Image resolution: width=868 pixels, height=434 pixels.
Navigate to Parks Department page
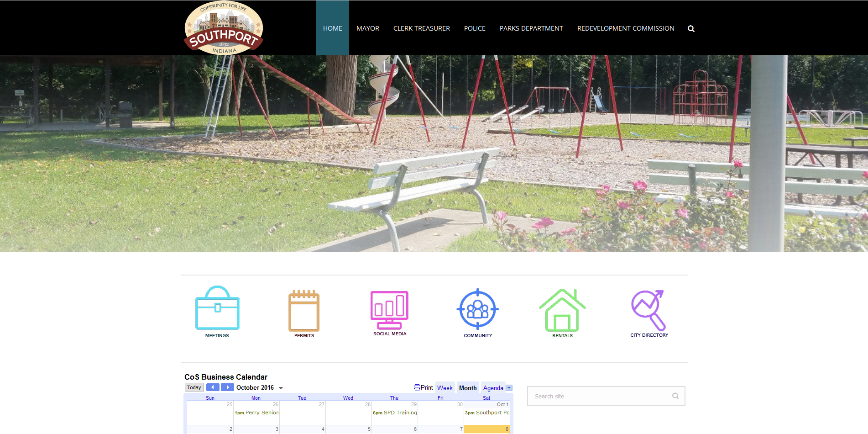[531, 28]
